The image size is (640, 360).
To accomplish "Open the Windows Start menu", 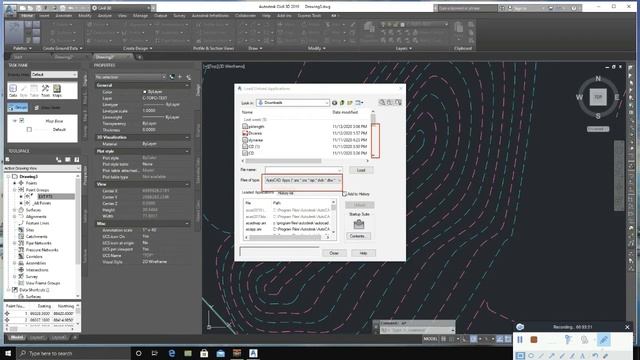I will point(8,353).
